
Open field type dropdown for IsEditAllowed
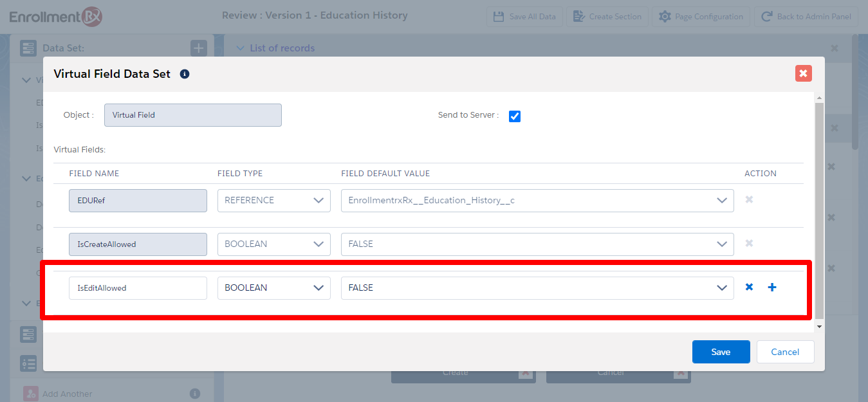tap(273, 288)
